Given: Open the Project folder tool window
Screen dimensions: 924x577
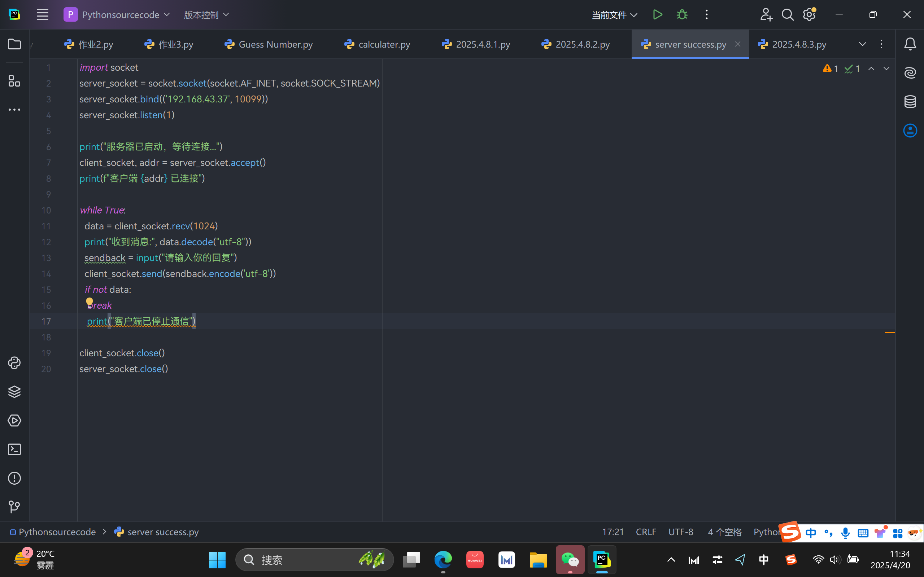Looking at the screenshot, I should click(14, 44).
